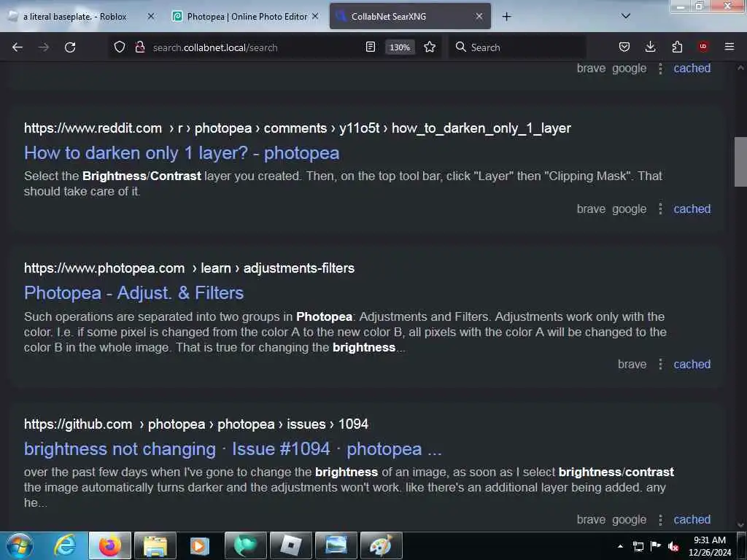The width and height of the screenshot is (747, 560).
Task: Open the Windows Start menu
Action: pos(20,545)
